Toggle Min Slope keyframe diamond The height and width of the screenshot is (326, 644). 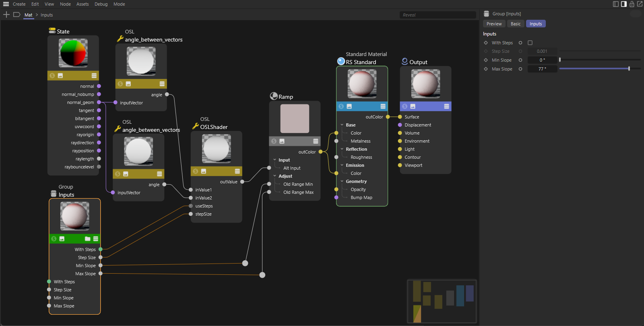tap(486, 60)
